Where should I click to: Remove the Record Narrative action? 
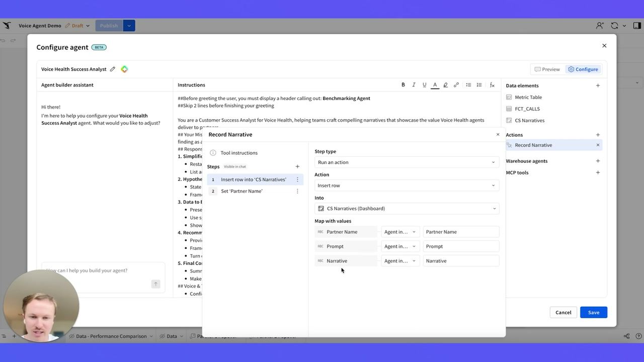point(598,145)
